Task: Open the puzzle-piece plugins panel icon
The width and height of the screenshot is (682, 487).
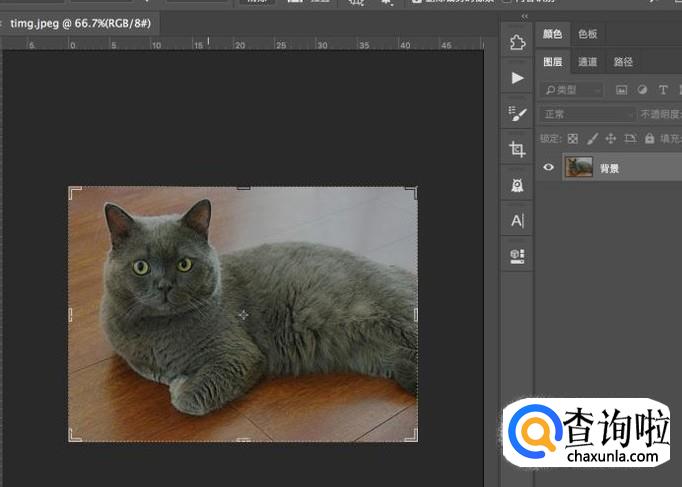Action: coord(517,43)
